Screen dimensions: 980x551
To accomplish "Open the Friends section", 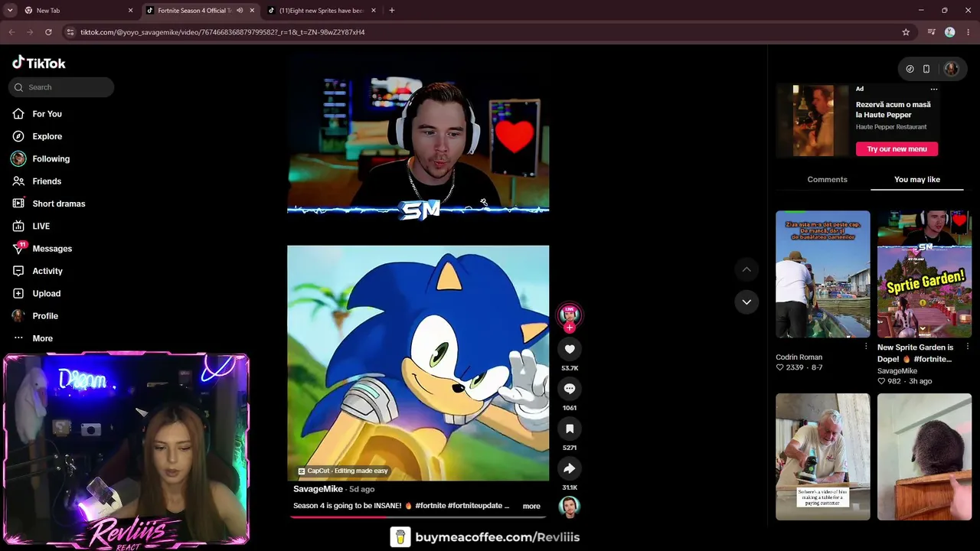I will click(x=37, y=181).
